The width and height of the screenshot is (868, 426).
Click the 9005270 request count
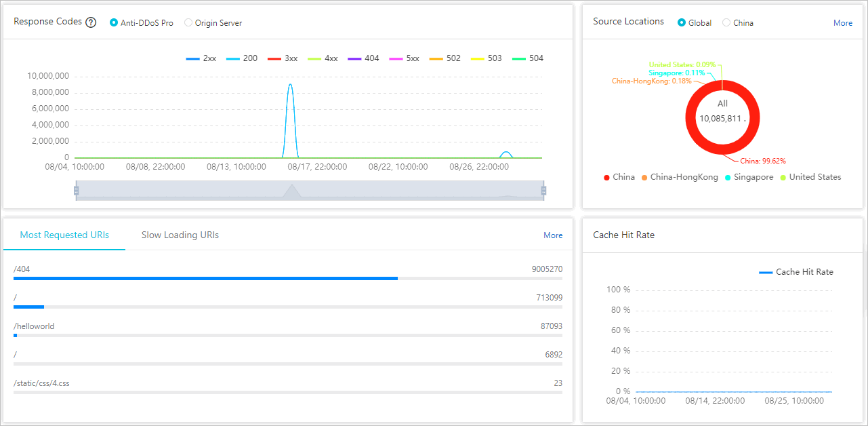(547, 269)
